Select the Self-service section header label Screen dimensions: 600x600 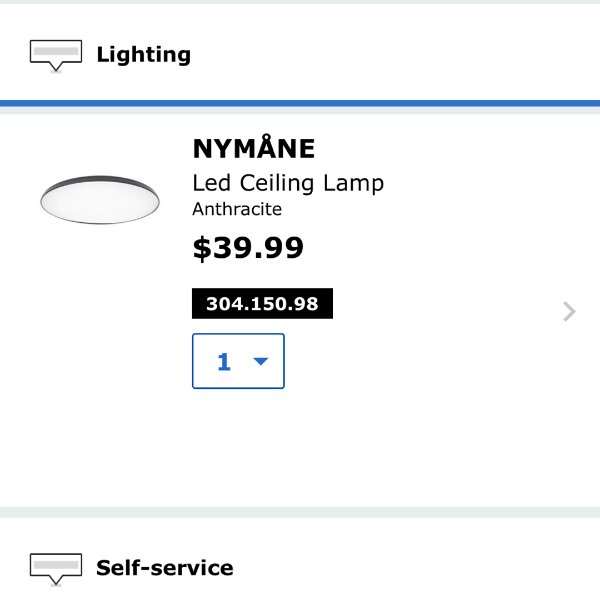[x=165, y=568]
